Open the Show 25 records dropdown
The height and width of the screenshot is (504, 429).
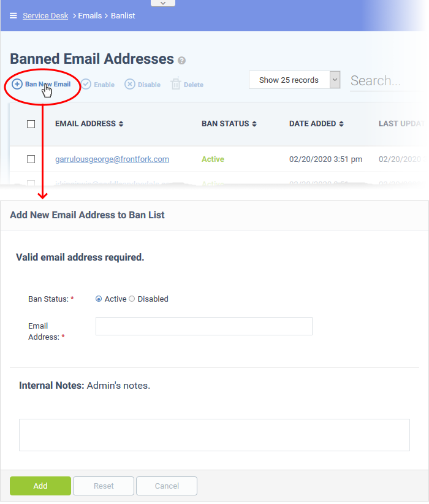click(x=294, y=80)
